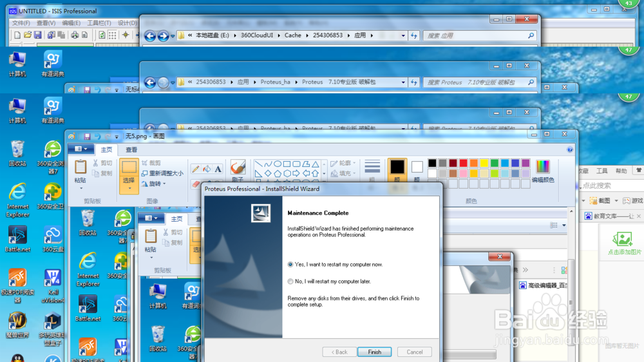Click the 点击添加图片 image icon

coord(623,239)
